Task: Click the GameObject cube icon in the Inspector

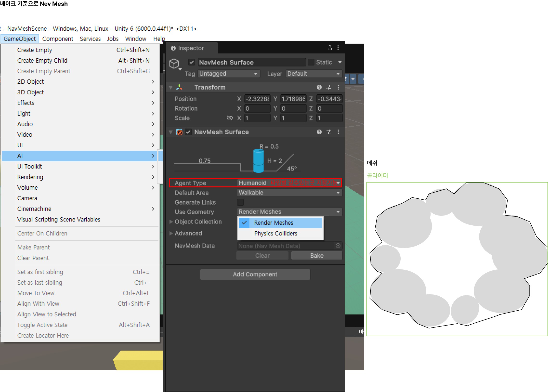Action: (x=174, y=64)
